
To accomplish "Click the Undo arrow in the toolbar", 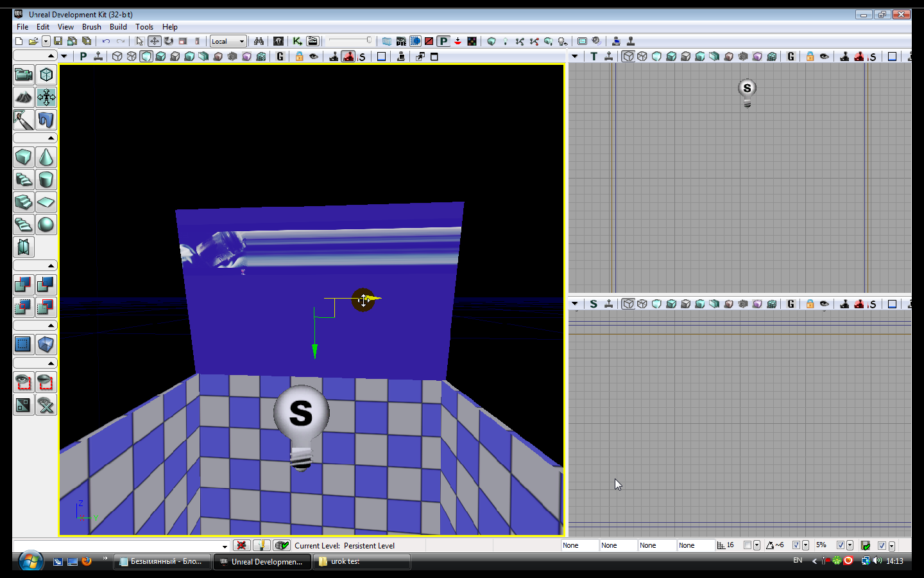I will 106,41.
